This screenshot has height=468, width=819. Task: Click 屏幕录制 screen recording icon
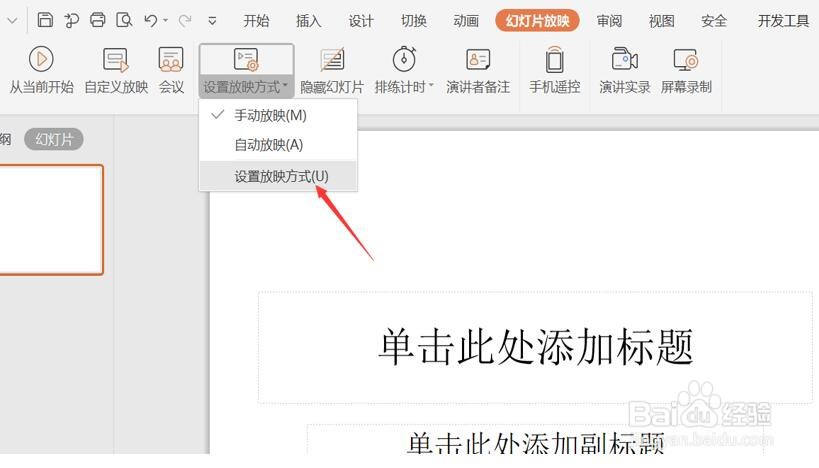click(686, 71)
